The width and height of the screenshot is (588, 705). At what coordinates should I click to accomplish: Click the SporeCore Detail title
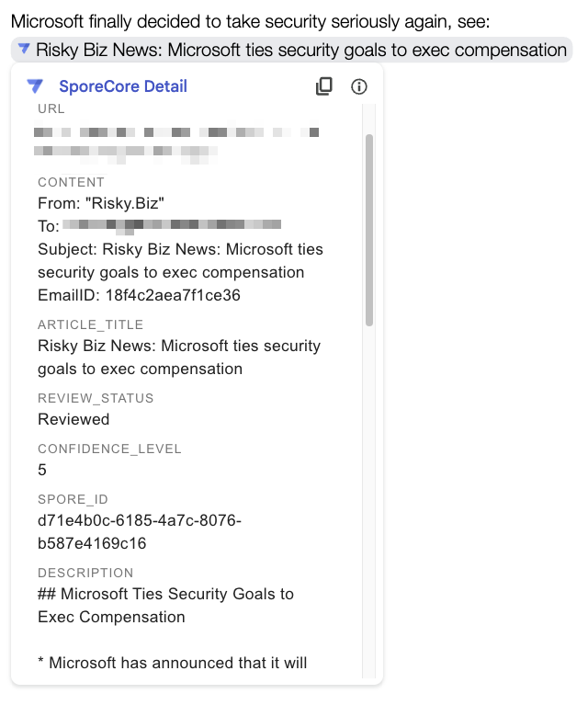[122, 86]
